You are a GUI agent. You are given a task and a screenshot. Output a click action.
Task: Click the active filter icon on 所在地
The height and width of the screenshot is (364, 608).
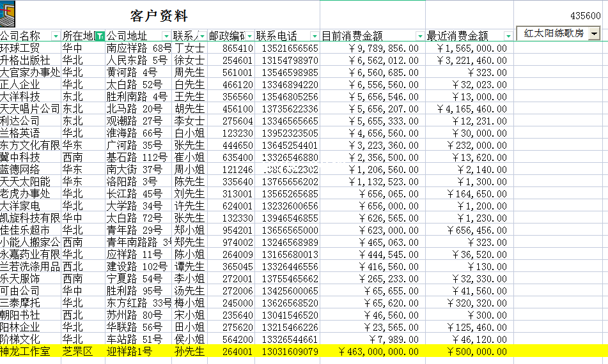pyautogui.click(x=99, y=36)
